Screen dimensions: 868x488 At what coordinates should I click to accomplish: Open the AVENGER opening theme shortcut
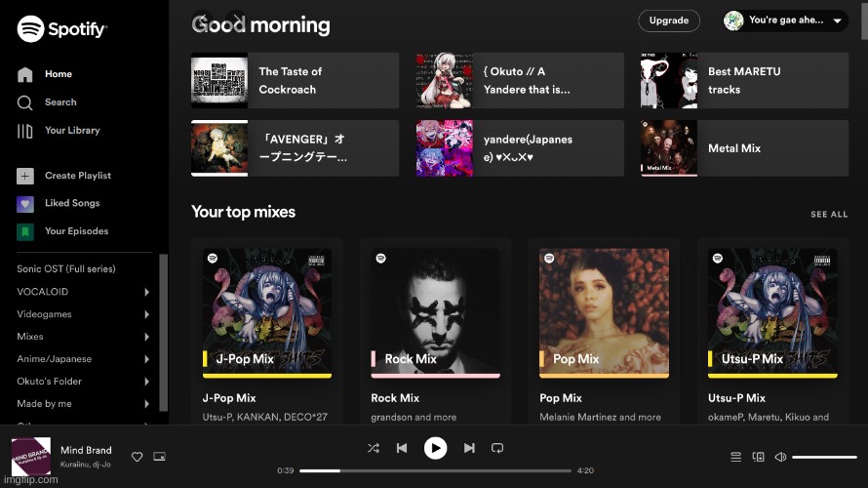(x=296, y=148)
